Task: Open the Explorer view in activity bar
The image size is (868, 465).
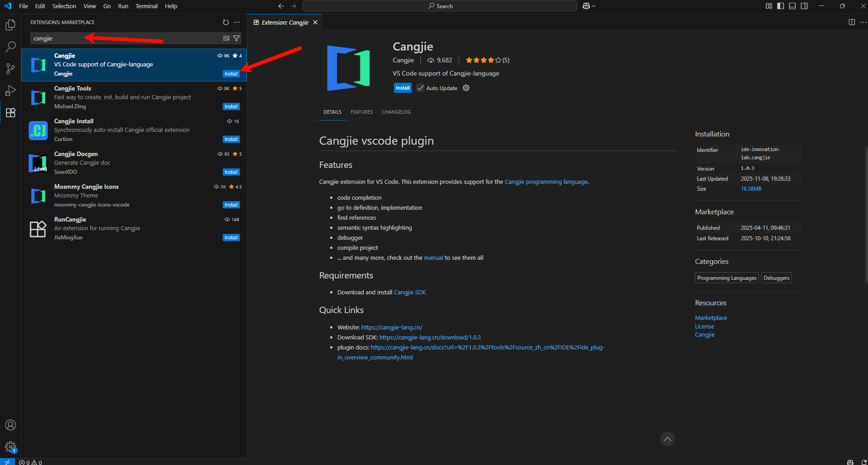Action: pyautogui.click(x=10, y=25)
